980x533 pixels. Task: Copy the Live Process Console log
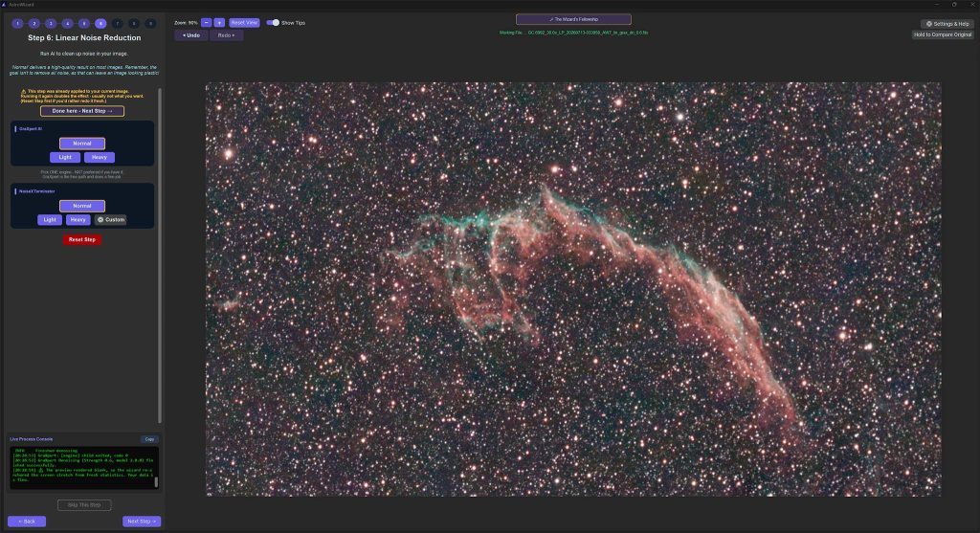149,439
